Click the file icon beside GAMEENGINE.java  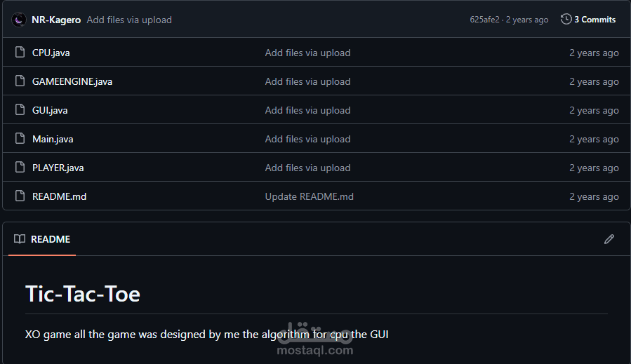pos(20,81)
